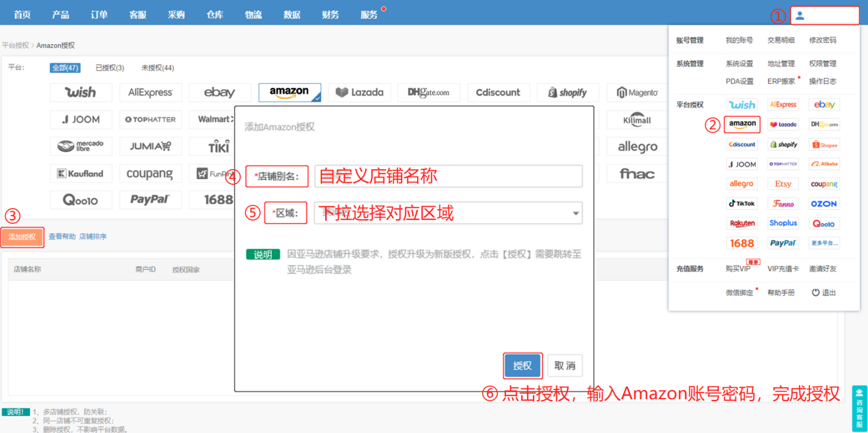Open 购买VIP in account menu
Viewport: 868px width, 433px height.
[738, 269]
